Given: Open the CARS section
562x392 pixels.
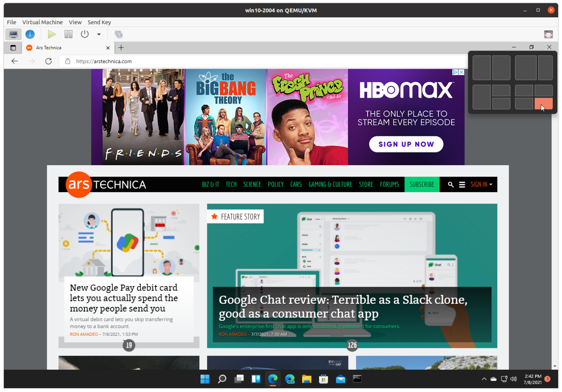Looking at the screenshot, I should (296, 184).
